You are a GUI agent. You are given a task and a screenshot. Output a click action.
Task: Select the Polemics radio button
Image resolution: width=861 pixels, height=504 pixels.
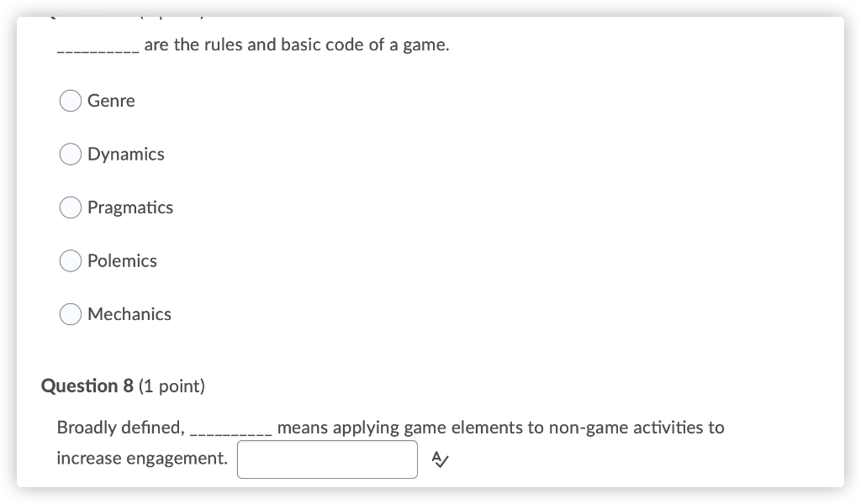click(x=71, y=260)
